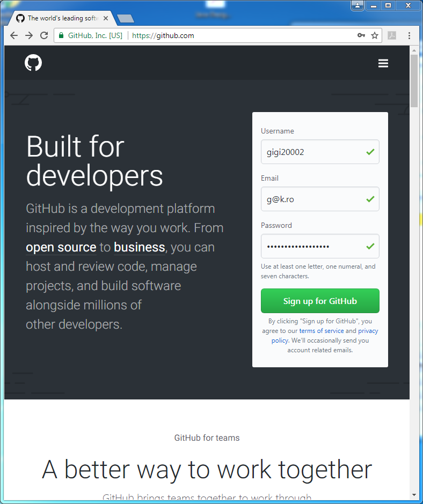The height and width of the screenshot is (504, 423).
Task: Click Sign up for GitHub button
Action: click(320, 301)
